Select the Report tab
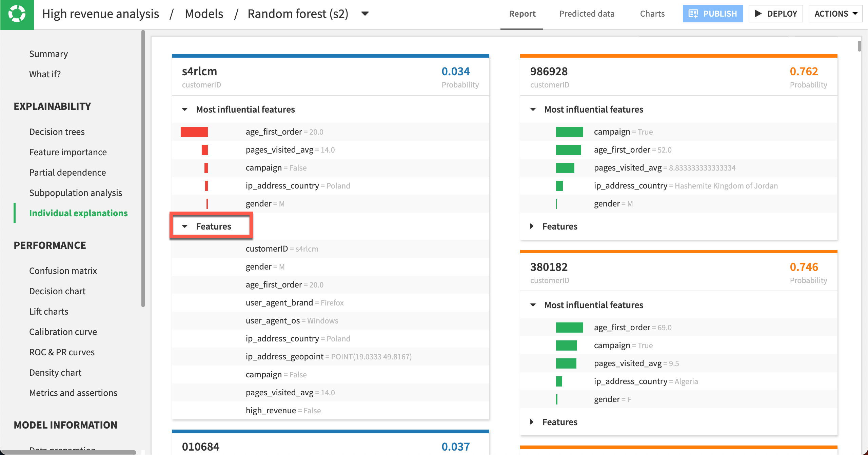The image size is (868, 455). (x=522, y=14)
